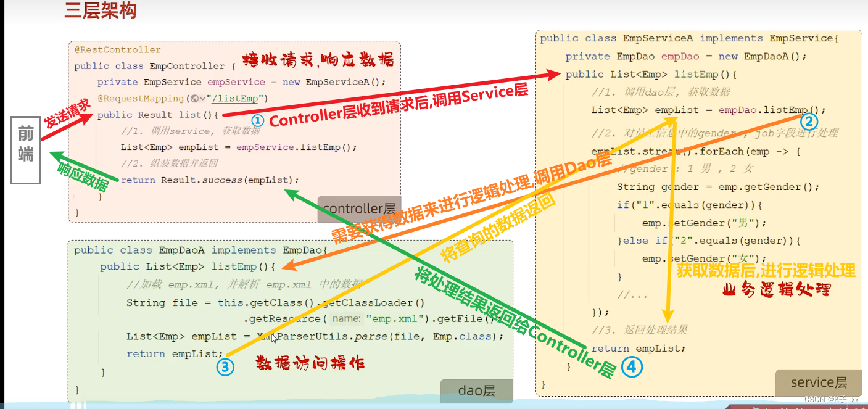Image resolution: width=868 pixels, height=409 pixels.
Task: Click the 三层架构 title heading
Action: click(100, 11)
